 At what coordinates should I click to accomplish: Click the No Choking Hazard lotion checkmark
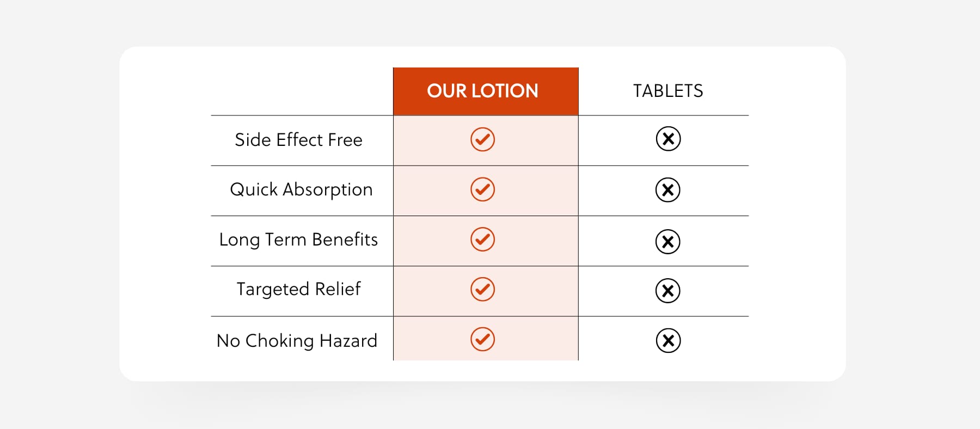click(482, 339)
